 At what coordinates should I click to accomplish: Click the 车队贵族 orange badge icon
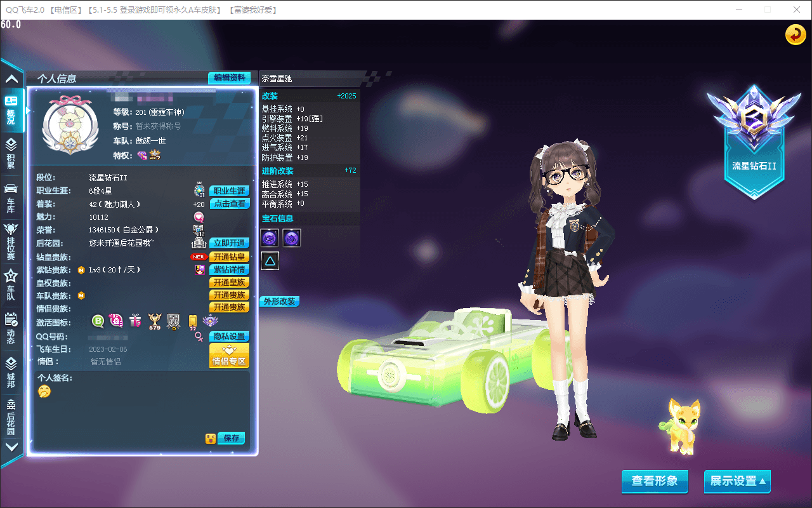coord(81,295)
